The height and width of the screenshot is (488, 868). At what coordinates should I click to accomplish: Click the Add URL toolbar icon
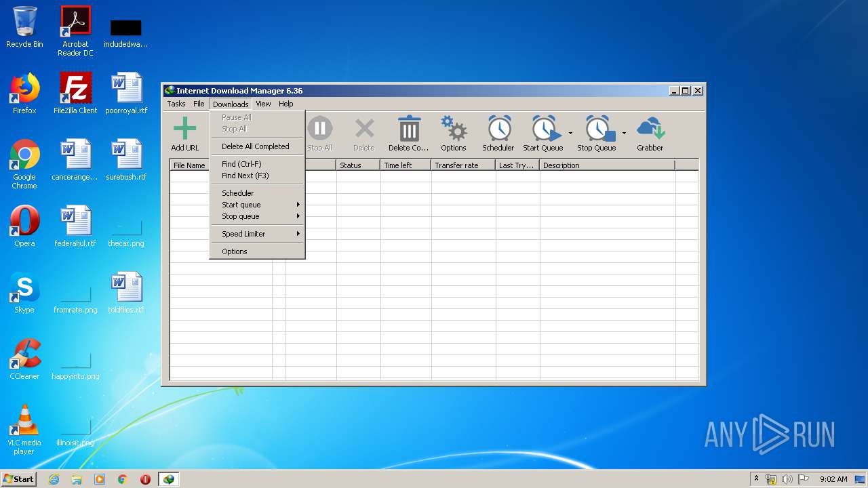(x=184, y=134)
